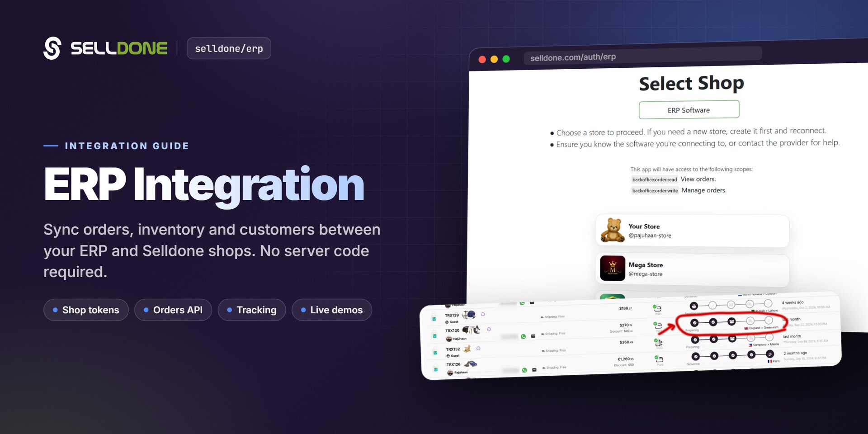Click the Mega Store crown logo

coord(613,269)
